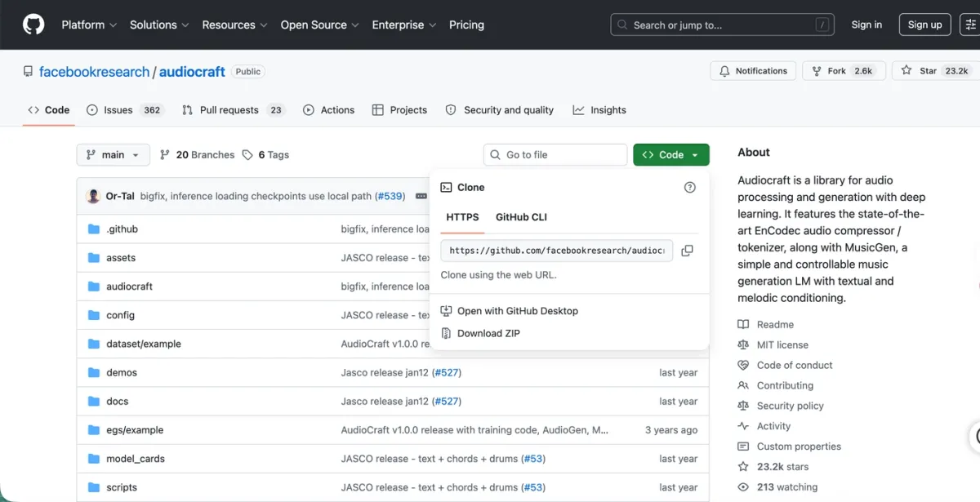
Task: Open the egs/example folder
Action: click(135, 430)
